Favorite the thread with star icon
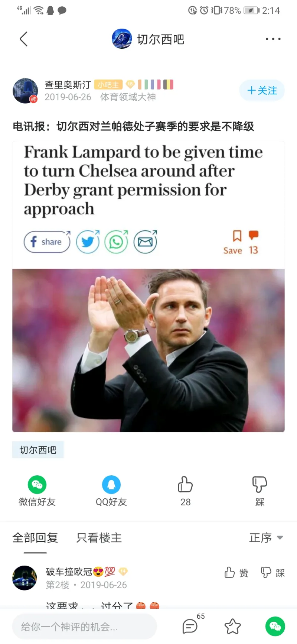 [x=233, y=627]
